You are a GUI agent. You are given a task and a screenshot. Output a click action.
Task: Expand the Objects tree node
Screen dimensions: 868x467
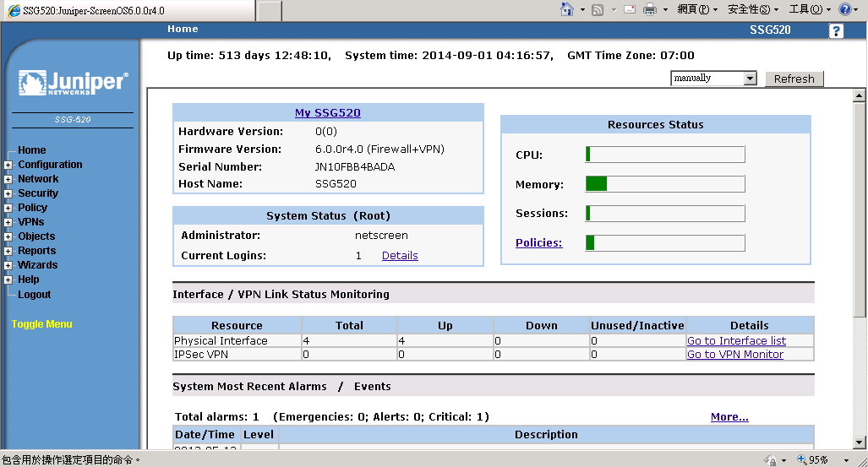coord(8,236)
